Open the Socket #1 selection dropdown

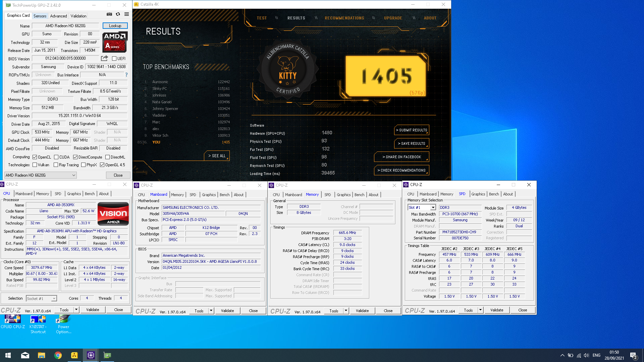tap(41, 298)
